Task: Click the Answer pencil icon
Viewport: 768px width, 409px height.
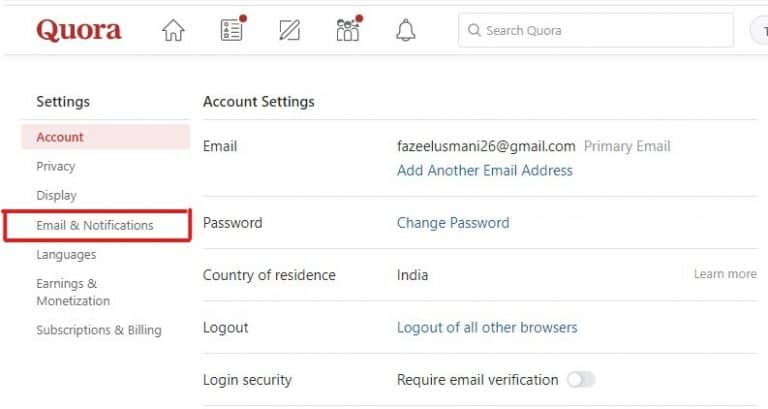Action: click(x=290, y=31)
